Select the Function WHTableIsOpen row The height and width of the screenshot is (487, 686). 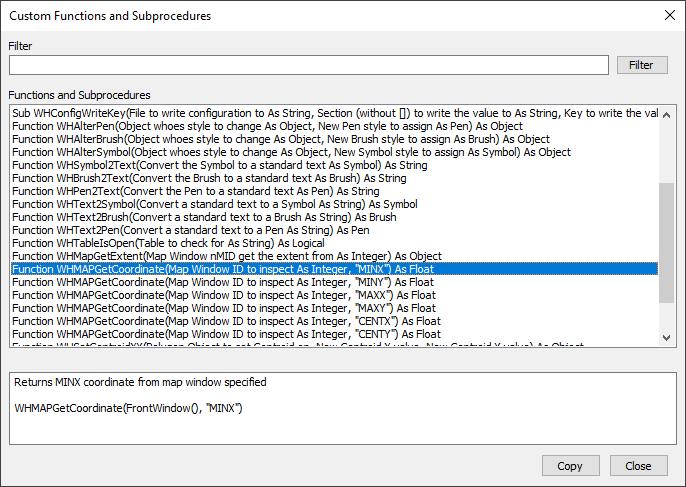click(335, 243)
